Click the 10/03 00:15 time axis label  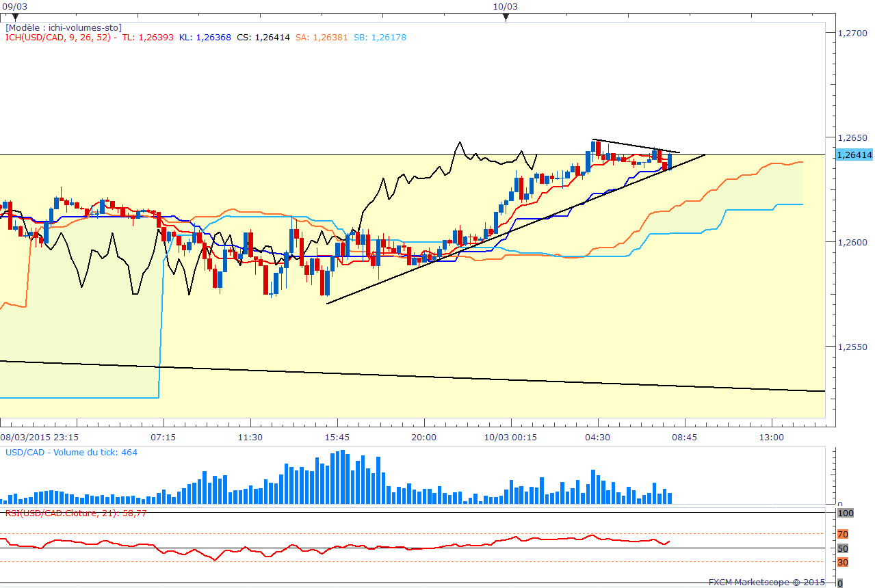511,437
